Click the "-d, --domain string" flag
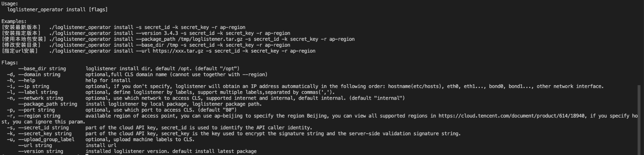This screenshot has height=155, width=644. tap(33, 74)
